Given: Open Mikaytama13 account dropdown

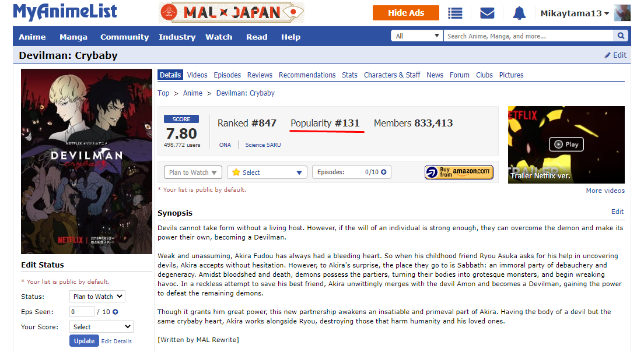Looking at the screenshot, I should pyautogui.click(x=574, y=13).
